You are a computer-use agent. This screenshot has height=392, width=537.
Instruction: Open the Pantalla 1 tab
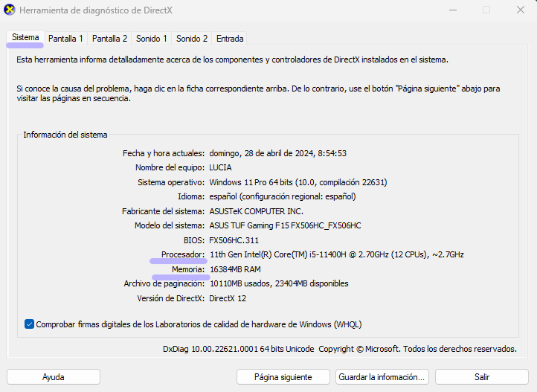(x=65, y=39)
